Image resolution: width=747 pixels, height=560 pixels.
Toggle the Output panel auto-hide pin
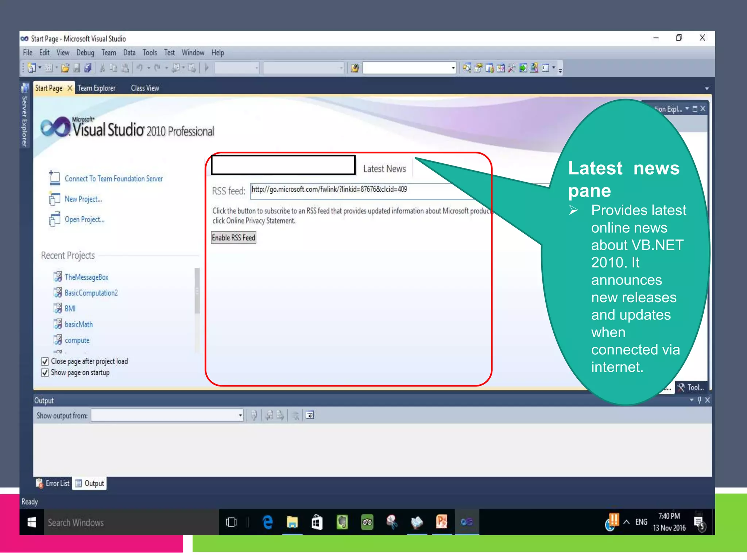pyautogui.click(x=699, y=400)
